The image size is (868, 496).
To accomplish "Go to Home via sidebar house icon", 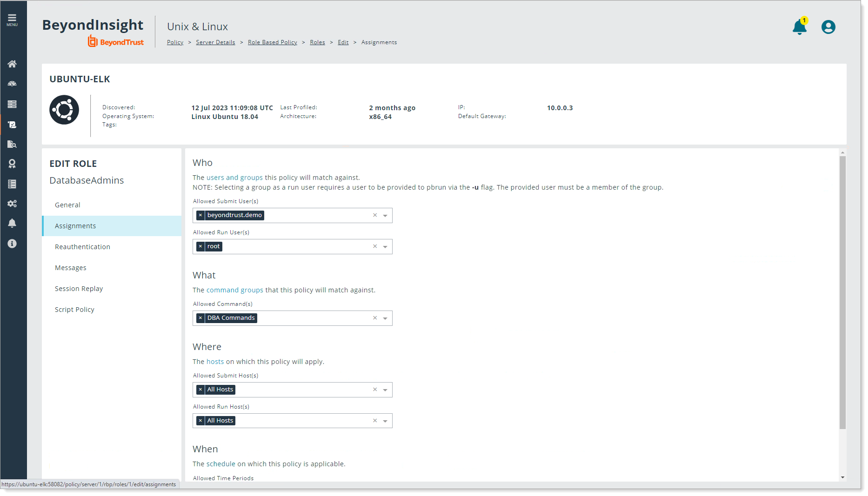I will coord(12,64).
